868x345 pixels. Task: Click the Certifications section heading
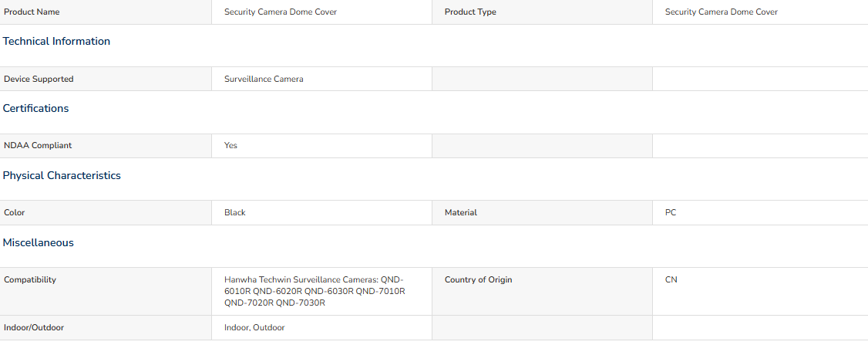pos(36,108)
